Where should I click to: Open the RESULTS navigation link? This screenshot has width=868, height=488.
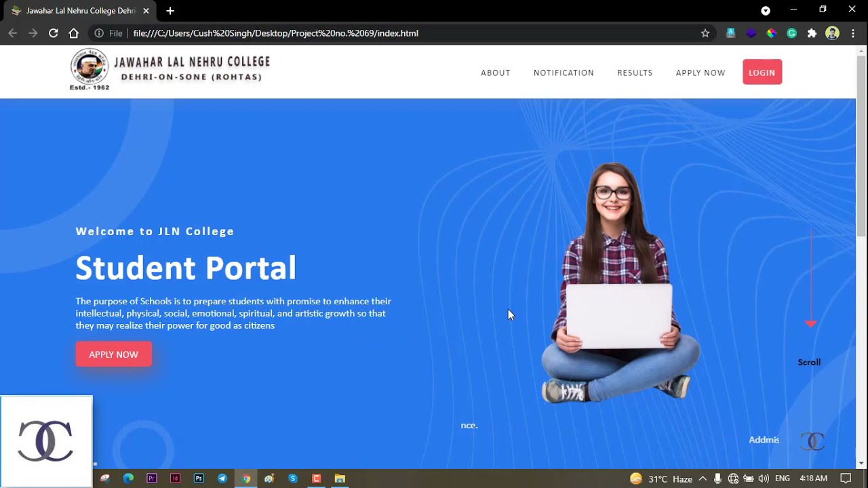[x=635, y=73]
